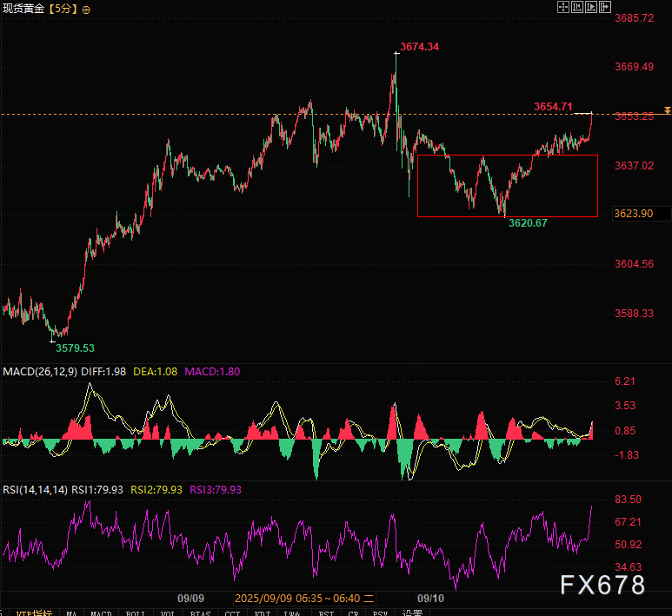Click the 3579.53 low price label
This screenshot has height=616, width=672.
76,348
